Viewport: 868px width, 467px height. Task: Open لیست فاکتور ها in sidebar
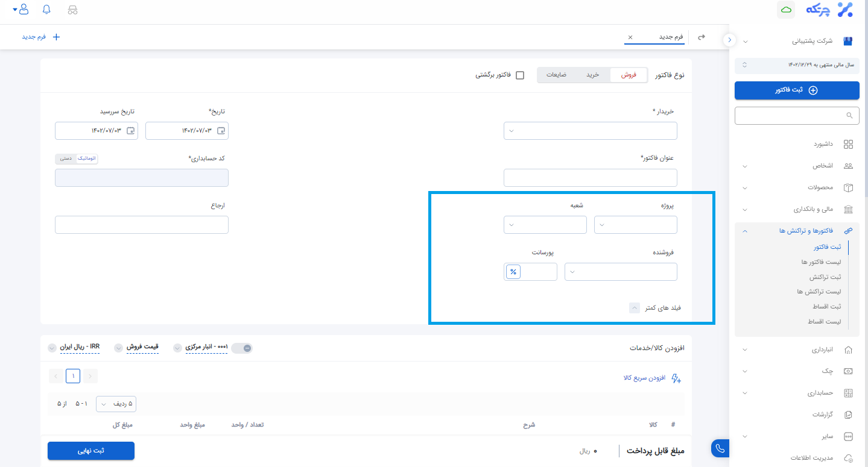tap(820, 262)
